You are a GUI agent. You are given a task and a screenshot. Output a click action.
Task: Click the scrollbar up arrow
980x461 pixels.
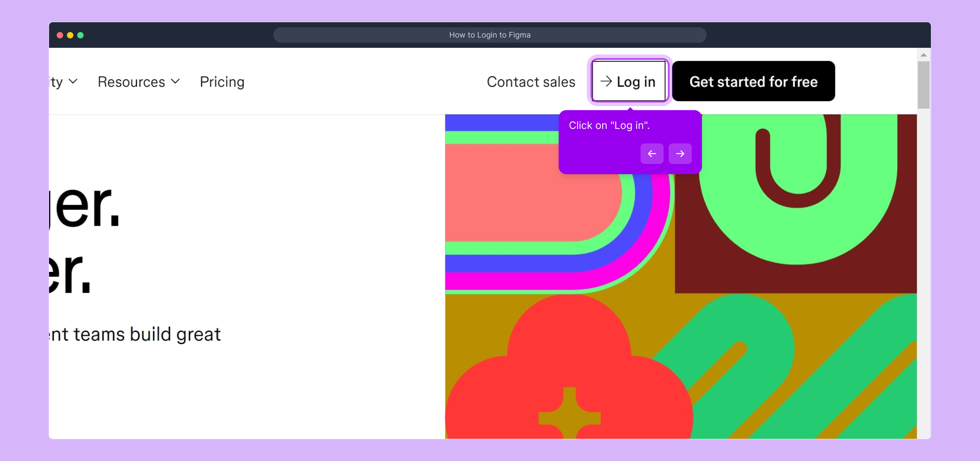click(x=923, y=55)
